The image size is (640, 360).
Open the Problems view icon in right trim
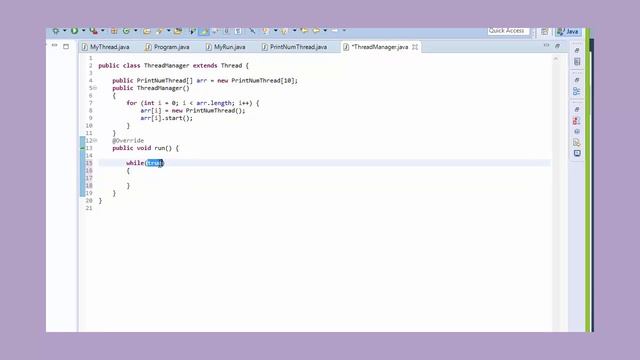(576, 121)
